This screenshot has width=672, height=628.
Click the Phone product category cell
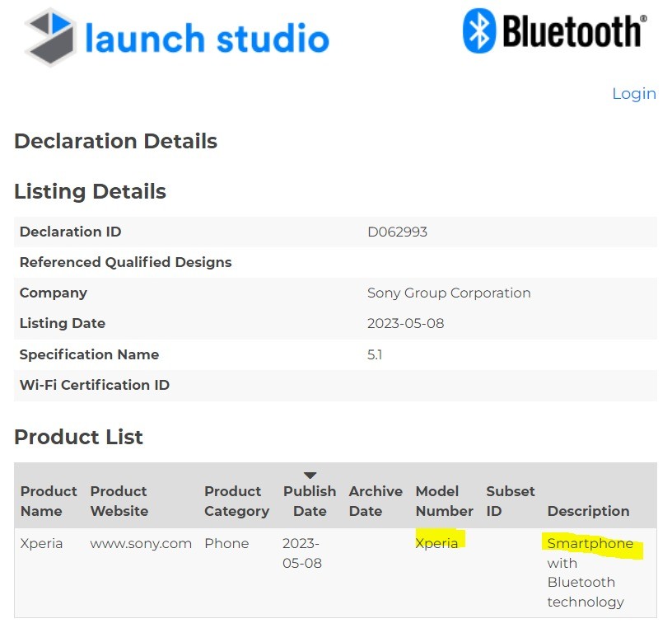point(226,543)
